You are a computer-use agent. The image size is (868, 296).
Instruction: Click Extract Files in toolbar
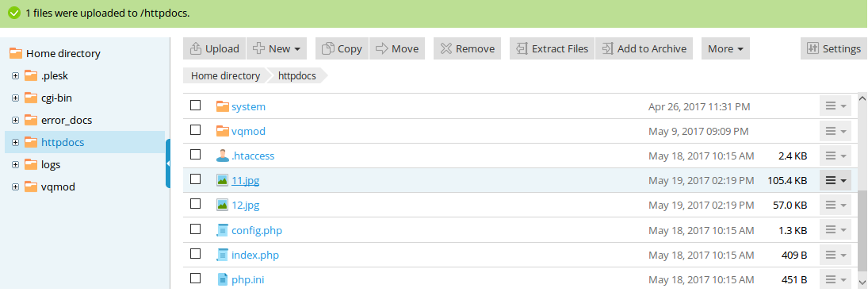[x=552, y=48]
